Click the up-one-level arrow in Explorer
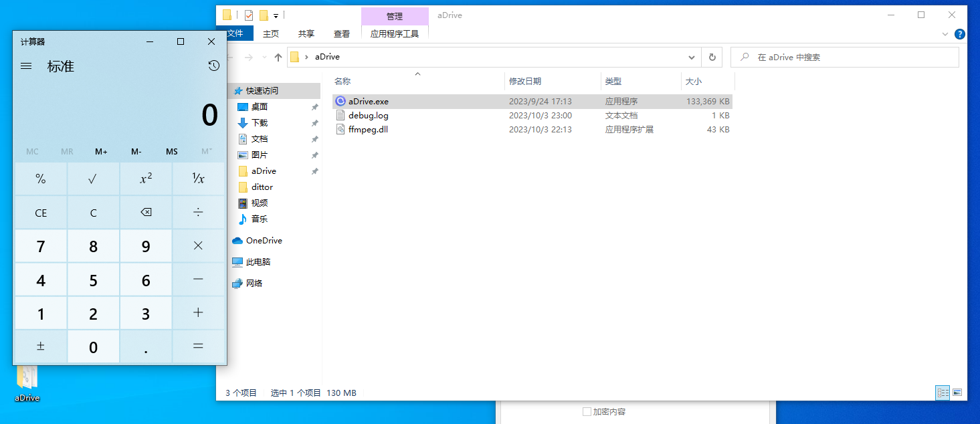Viewport: 980px width, 424px height. (278, 58)
